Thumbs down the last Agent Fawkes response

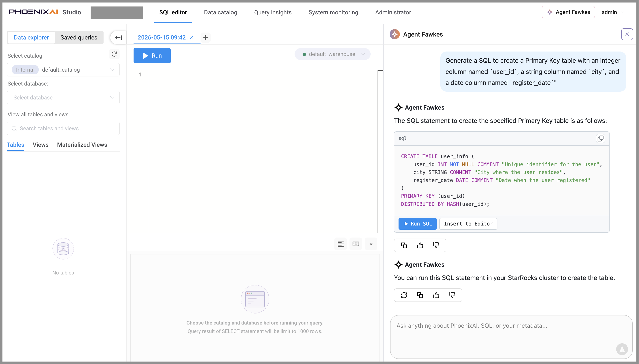[x=452, y=295]
